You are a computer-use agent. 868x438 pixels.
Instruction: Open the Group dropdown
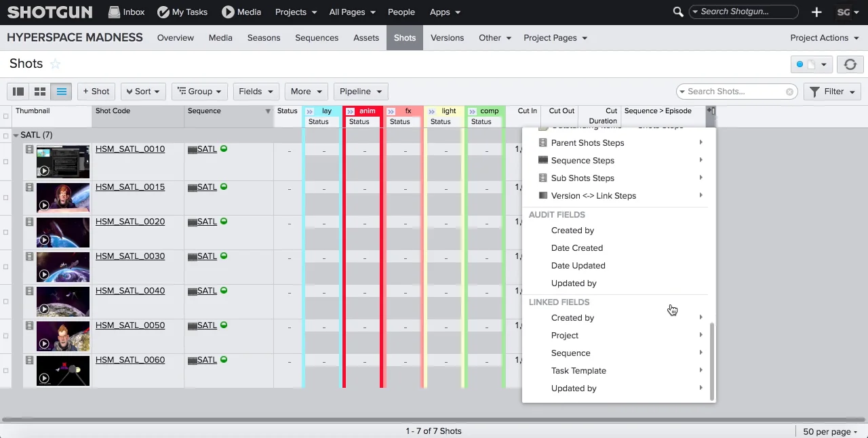click(x=199, y=92)
